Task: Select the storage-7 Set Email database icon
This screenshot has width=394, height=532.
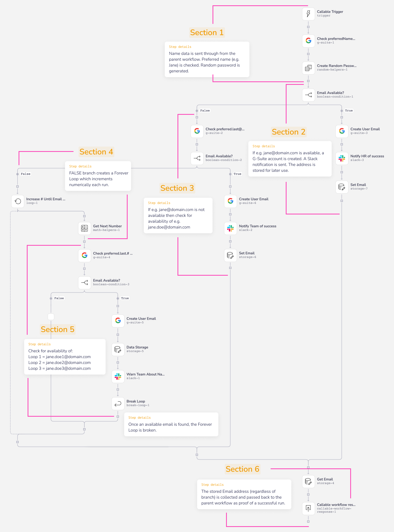Action: coord(342,187)
